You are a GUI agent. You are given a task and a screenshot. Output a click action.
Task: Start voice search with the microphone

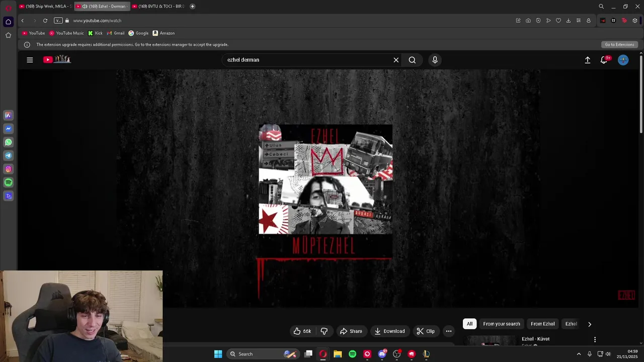(435, 60)
